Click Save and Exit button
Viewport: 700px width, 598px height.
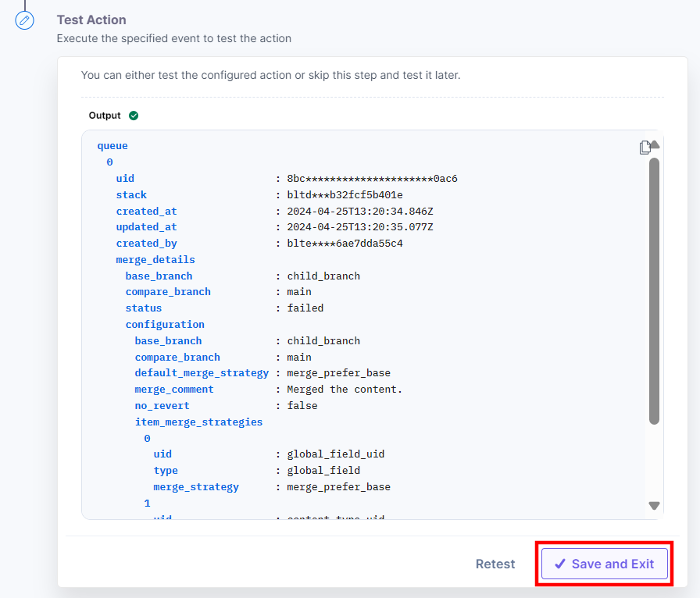[x=604, y=564]
